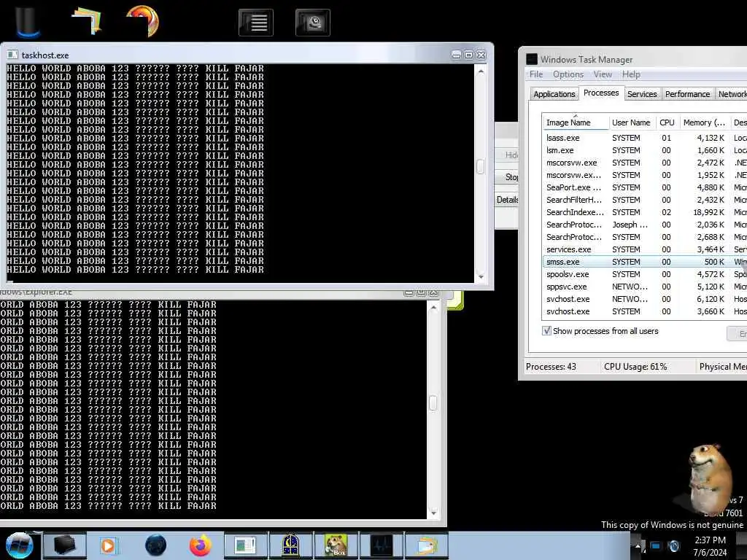Switch to the Processes tab
This screenshot has width=747, height=560.
pos(601,93)
